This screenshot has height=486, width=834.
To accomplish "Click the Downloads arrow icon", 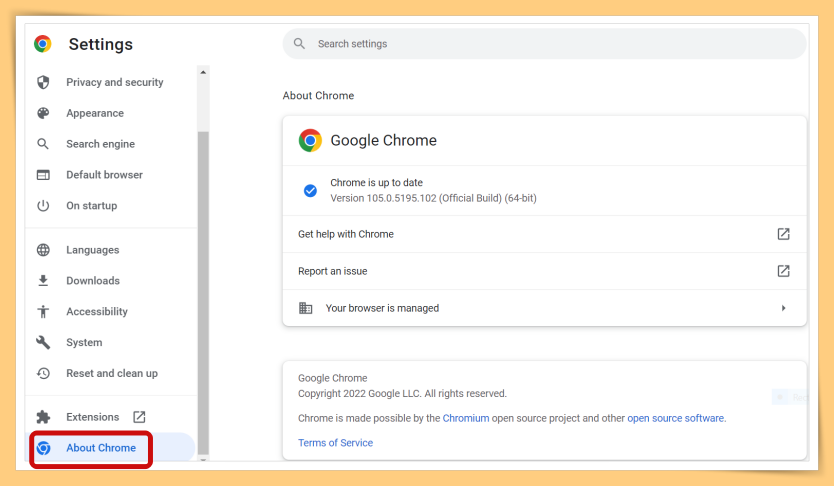I will click(43, 280).
